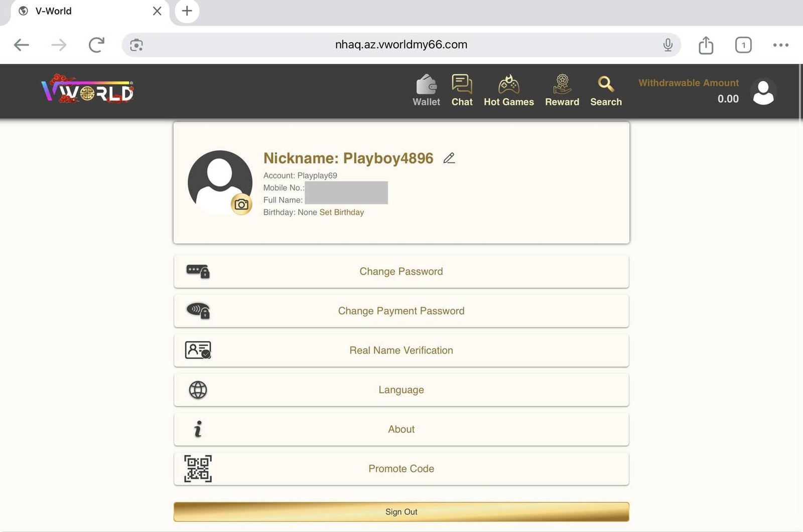The width and height of the screenshot is (803, 532).
Task: Tap the browser share icon
Action: point(706,45)
